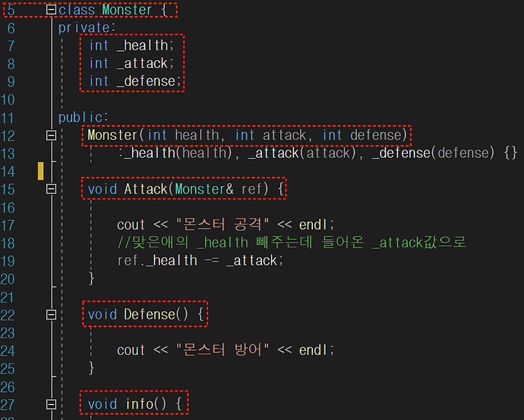524x420 pixels.
Task: Click 'Attack' function name on line 15
Action: tap(146, 189)
